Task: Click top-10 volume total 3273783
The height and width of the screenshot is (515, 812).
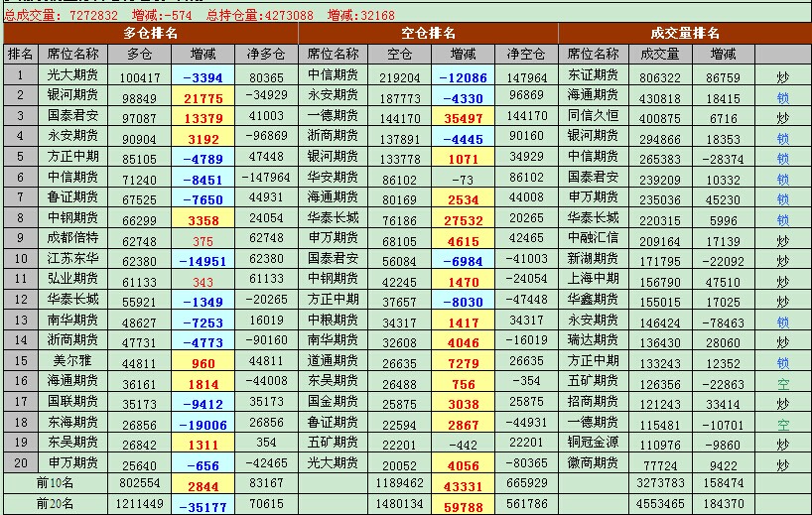Action: [660, 483]
